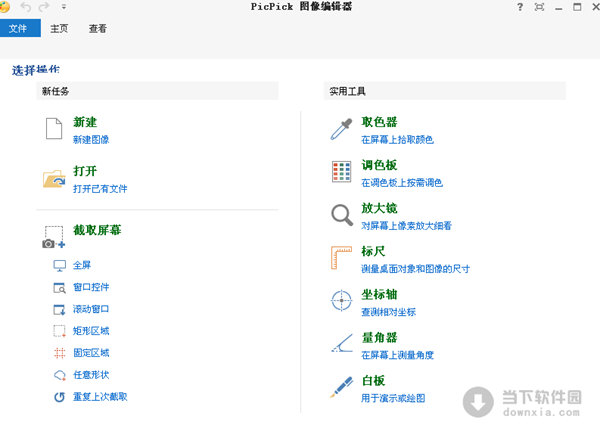600x431 pixels.
Task: Click the 量角器 protractor icon
Action: pos(342,343)
